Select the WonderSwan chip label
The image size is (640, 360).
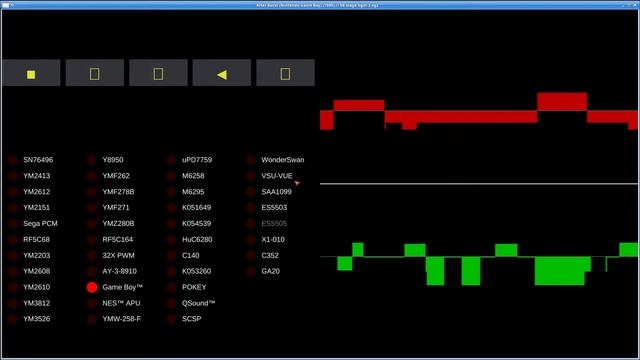click(x=283, y=160)
